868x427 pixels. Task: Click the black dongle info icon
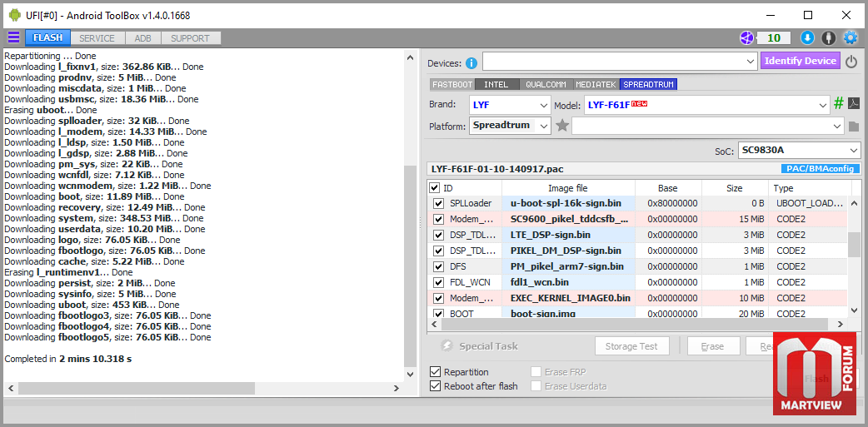point(828,37)
